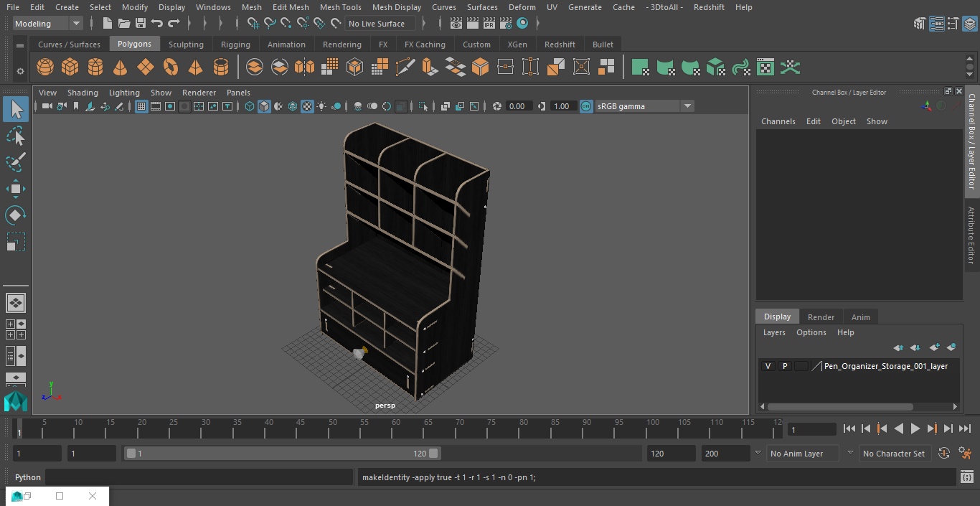Open the No Anim Layer dropdown
This screenshot has width=980, height=506.
click(804, 454)
